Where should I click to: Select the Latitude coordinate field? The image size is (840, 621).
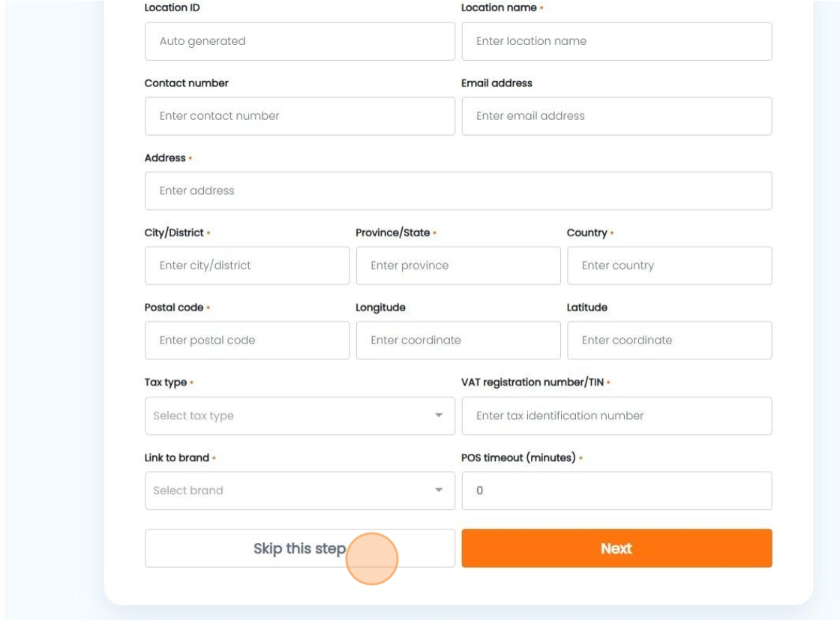(670, 340)
